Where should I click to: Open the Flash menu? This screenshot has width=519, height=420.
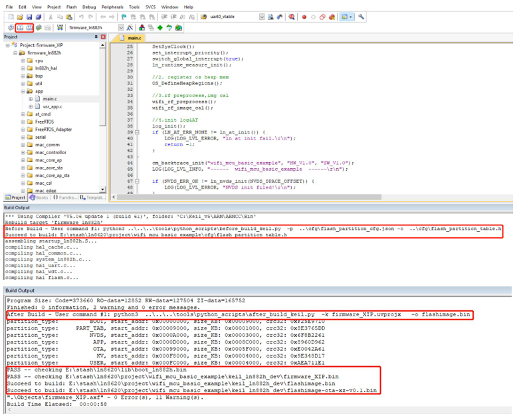coord(72,7)
